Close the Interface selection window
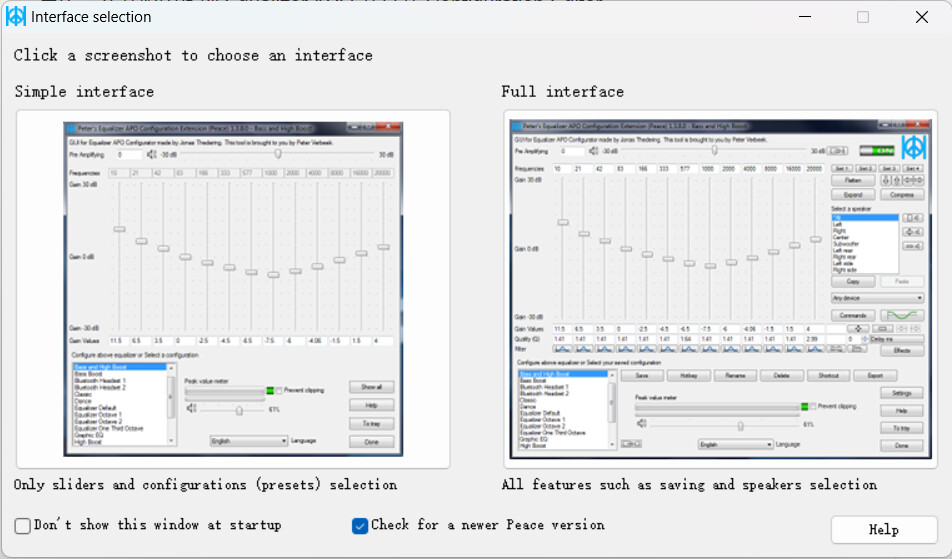This screenshot has height=559, width=952. tap(922, 17)
